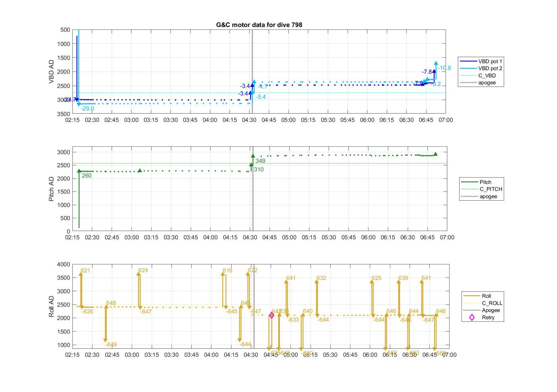Click the '639' roll data label

point(403,278)
